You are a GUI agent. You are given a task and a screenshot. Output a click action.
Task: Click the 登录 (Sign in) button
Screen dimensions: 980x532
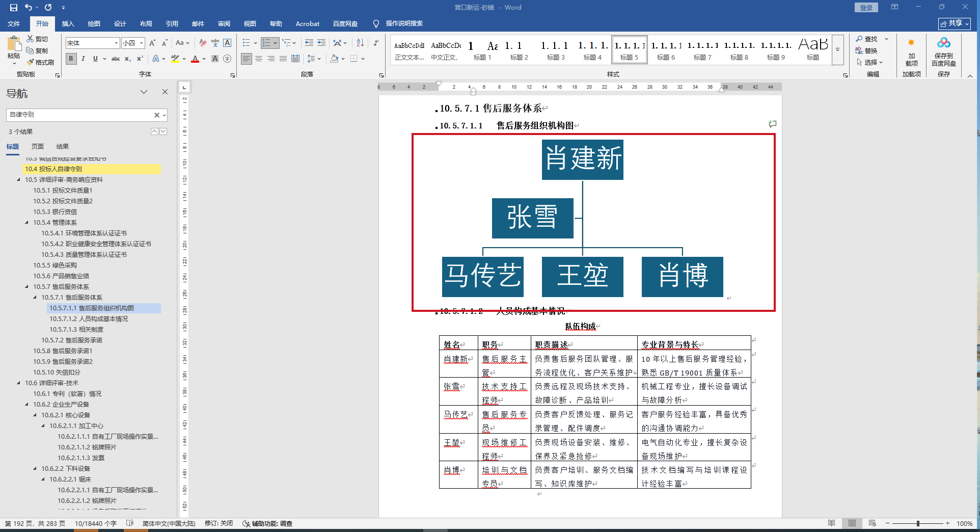point(866,8)
